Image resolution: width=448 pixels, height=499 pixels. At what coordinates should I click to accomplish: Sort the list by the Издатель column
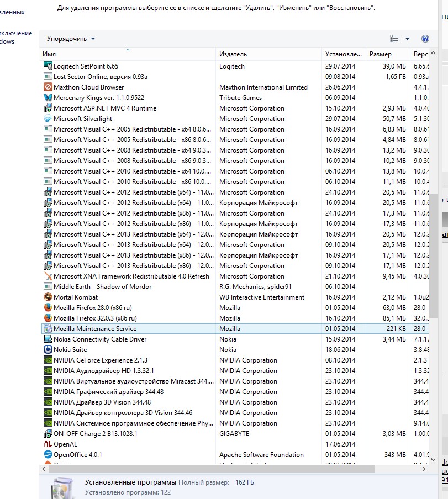point(268,54)
